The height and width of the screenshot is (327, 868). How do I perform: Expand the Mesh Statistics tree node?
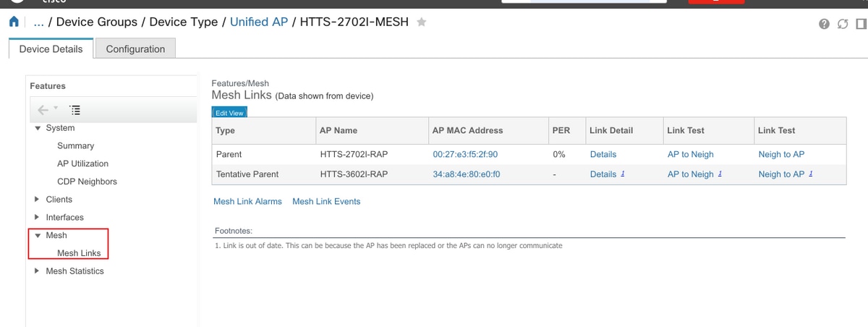(38, 271)
